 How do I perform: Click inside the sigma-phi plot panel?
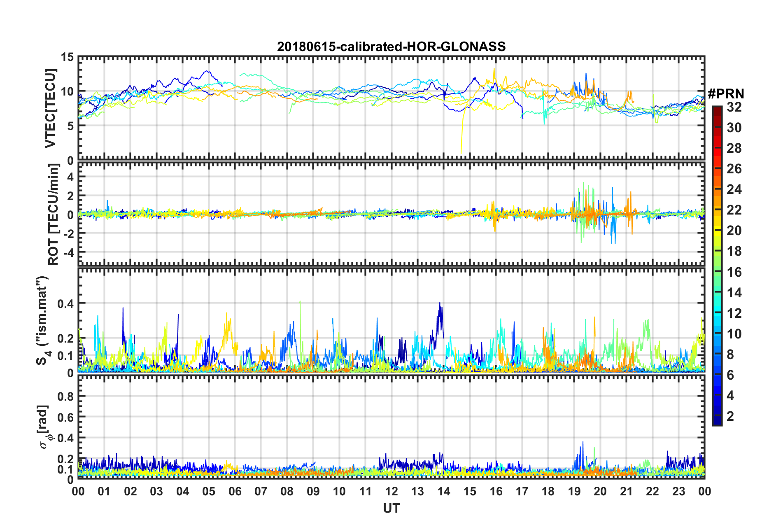tap(391, 427)
